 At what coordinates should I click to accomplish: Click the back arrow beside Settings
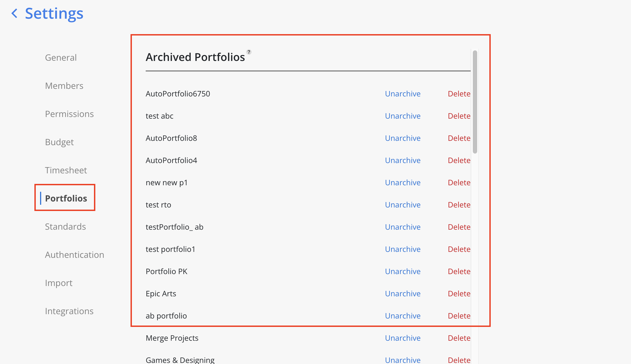tap(15, 13)
